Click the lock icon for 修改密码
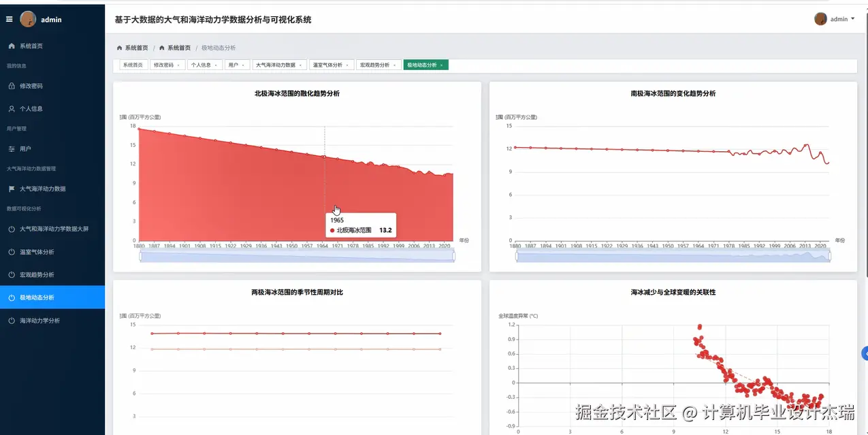This screenshot has height=435, width=868. coord(12,86)
